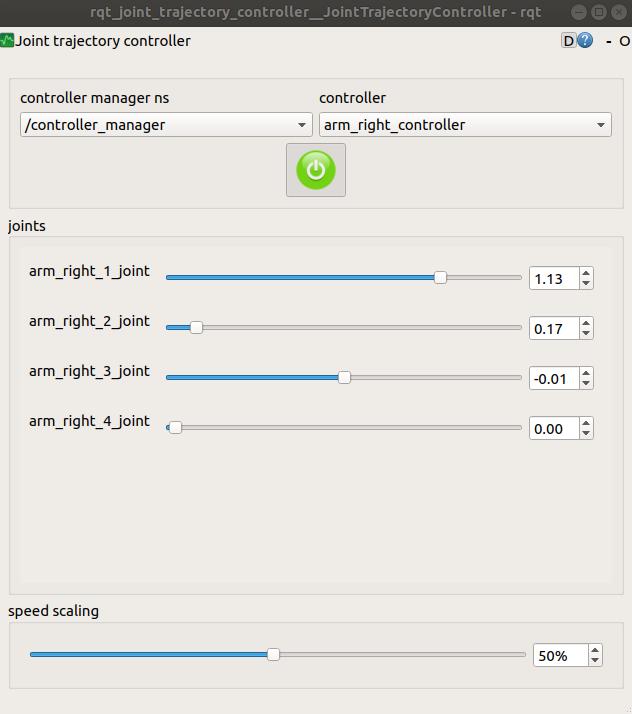Viewport: 632px width, 714px height.
Task: Click the arm_right_2_joint slider handle
Action: (x=196, y=327)
